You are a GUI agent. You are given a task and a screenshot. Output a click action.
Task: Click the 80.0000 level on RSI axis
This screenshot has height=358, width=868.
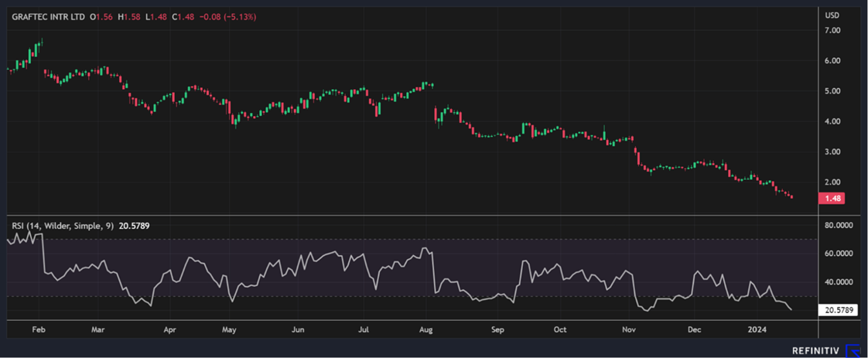(x=839, y=226)
